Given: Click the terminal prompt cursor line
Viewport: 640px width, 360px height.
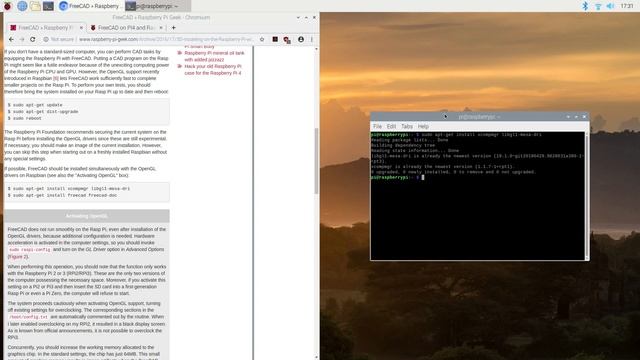Looking at the screenshot, I should pyautogui.click(x=397, y=178).
